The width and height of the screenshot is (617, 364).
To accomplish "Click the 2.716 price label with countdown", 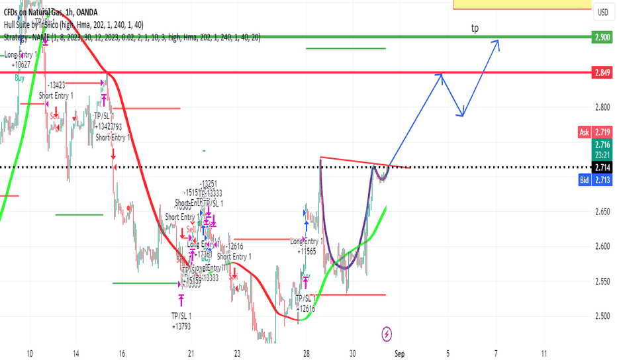I will (602, 150).
